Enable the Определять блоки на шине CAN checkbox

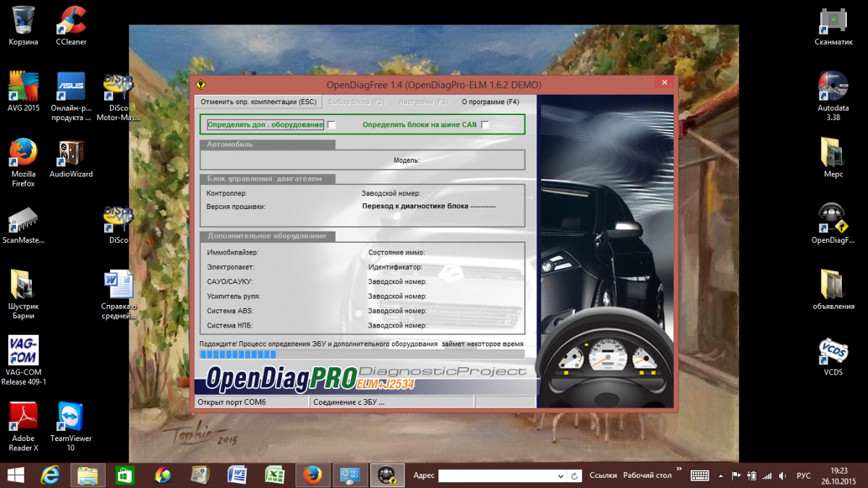coord(485,125)
